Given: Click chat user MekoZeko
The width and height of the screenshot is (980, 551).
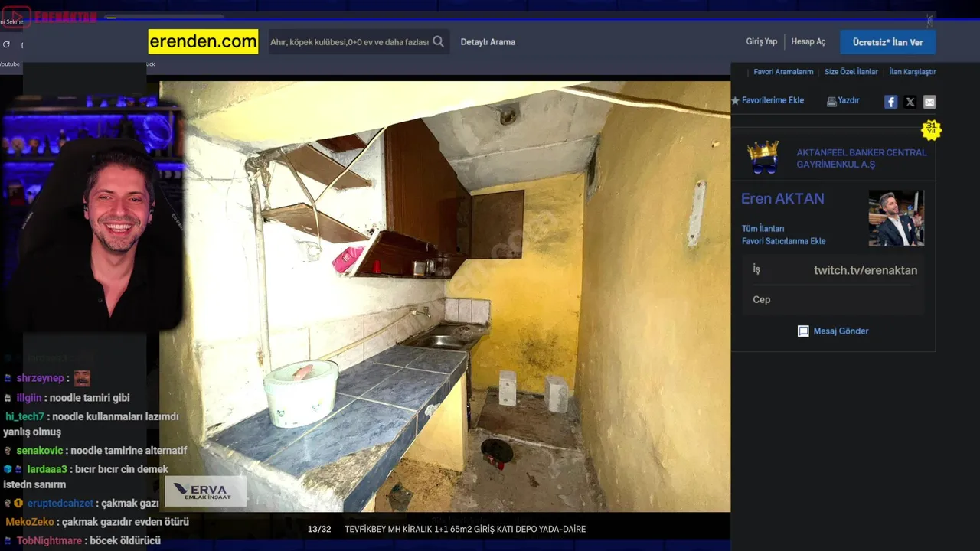Looking at the screenshot, I should tap(30, 522).
